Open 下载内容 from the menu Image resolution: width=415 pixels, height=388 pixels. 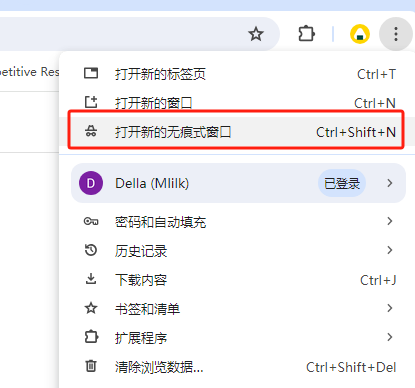tap(237, 280)
